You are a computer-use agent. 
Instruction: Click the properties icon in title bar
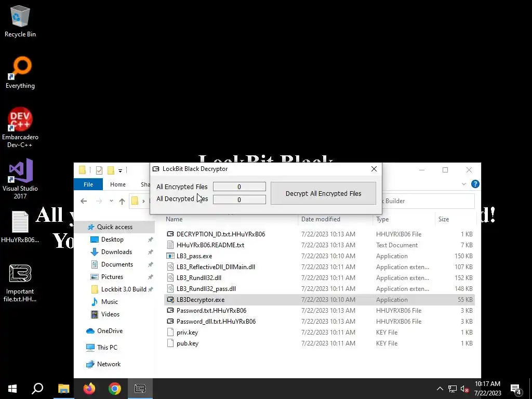tap(99, 170)
